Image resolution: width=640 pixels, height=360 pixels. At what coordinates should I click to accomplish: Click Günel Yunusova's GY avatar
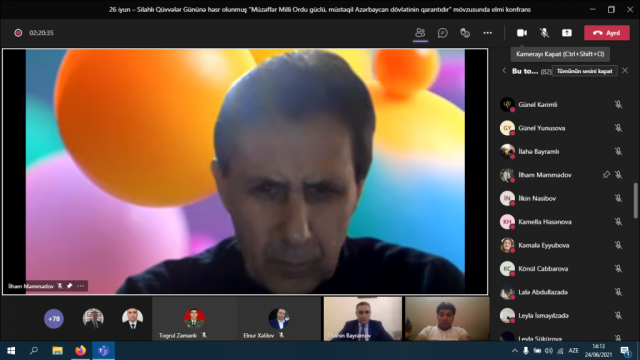[507, 128]
